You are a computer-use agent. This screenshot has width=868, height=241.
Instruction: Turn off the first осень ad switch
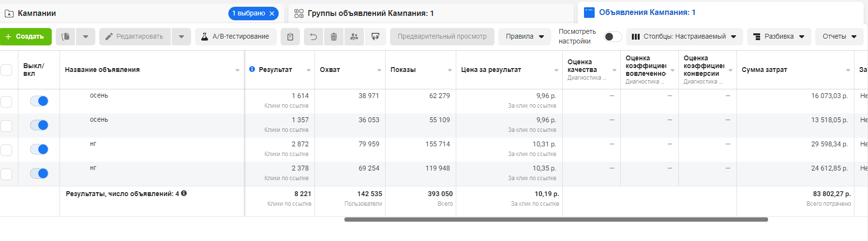tap(39, 101)
